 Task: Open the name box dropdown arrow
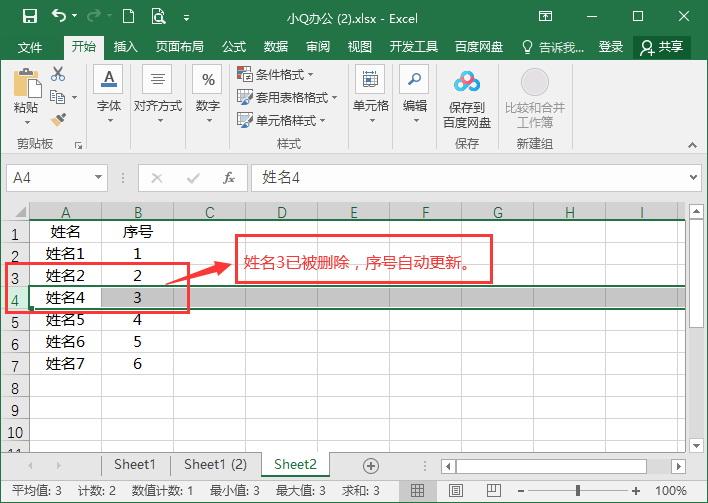coord(98,177)
